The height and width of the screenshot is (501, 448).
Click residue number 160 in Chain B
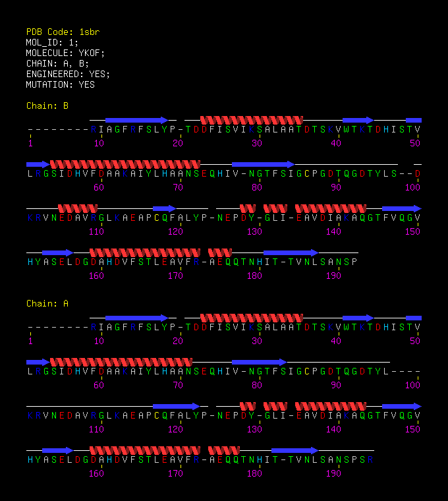[96, 276]
